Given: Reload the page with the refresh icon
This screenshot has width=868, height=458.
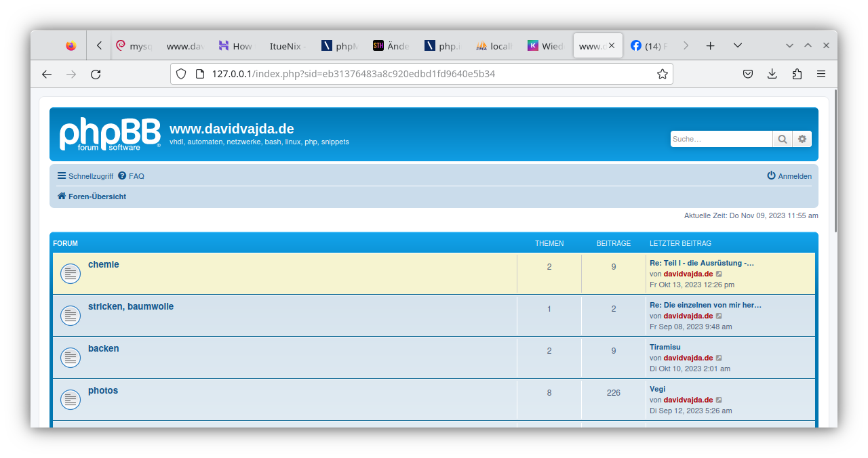Looking at the screenshot, I should click(96, 74).
